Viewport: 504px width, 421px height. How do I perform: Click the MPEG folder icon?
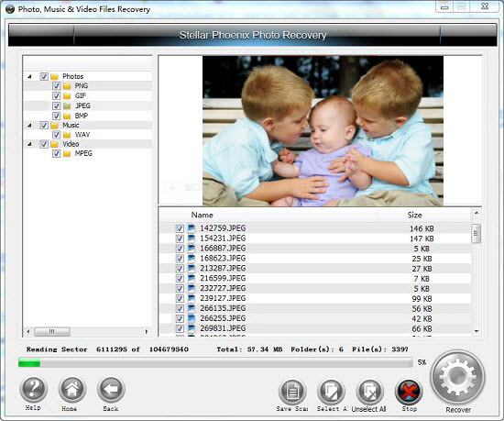[67, 154]
